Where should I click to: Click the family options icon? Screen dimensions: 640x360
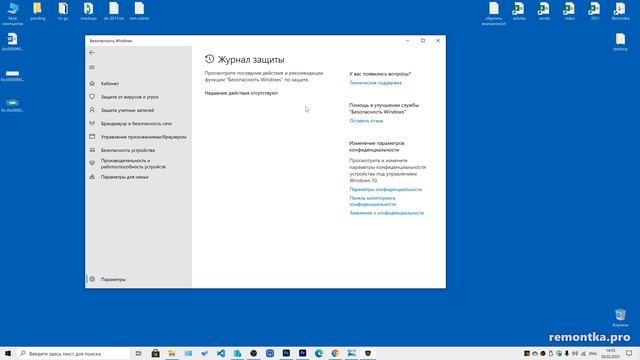point(92,177)
